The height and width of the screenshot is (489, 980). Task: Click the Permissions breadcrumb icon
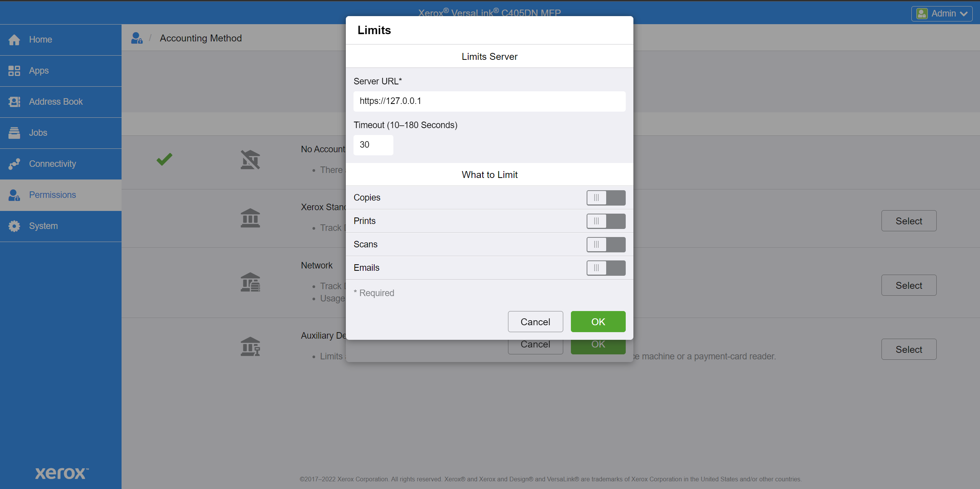[x=137, y=38]
